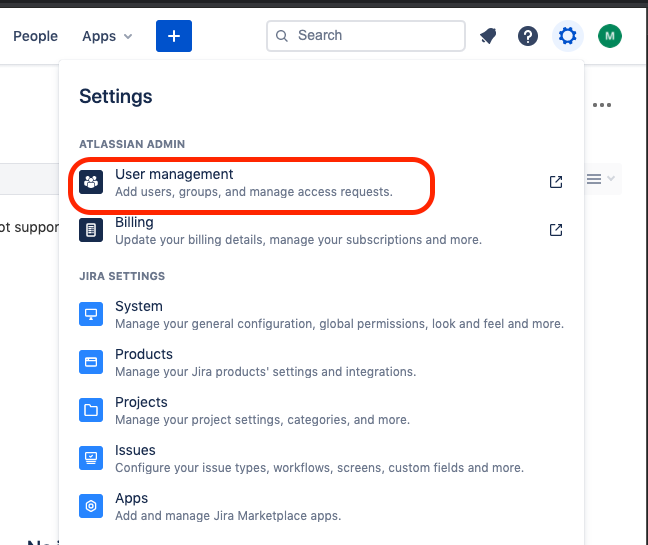Viewport: 648px width, 545px height.
Task: Open the three-dots more actions menu
Action: click(x=602, y=105)
